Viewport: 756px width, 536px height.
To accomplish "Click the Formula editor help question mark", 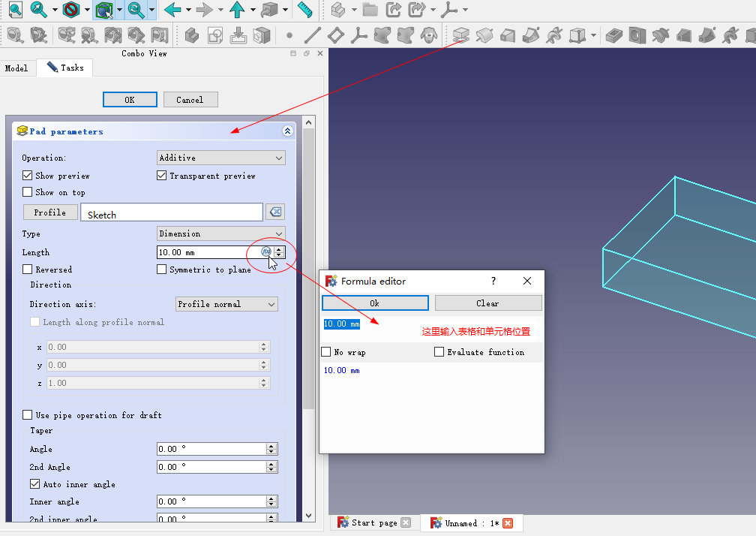I will [x=493, y=281].
